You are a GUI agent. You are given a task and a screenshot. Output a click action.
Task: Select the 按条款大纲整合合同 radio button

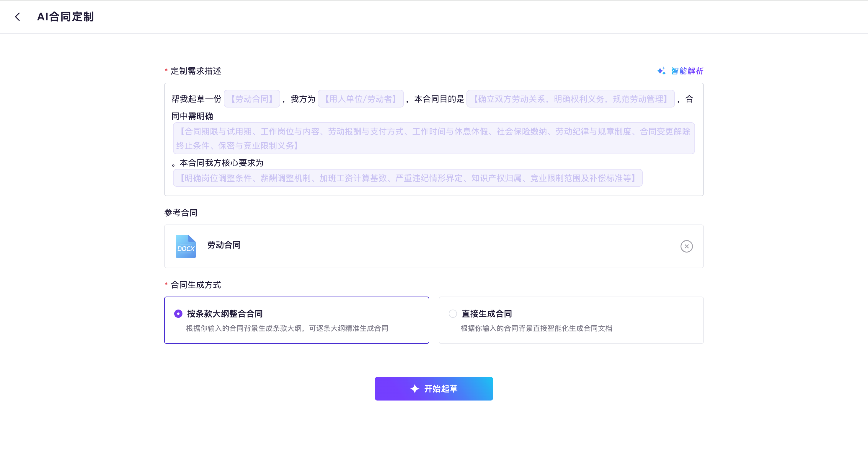178,314
